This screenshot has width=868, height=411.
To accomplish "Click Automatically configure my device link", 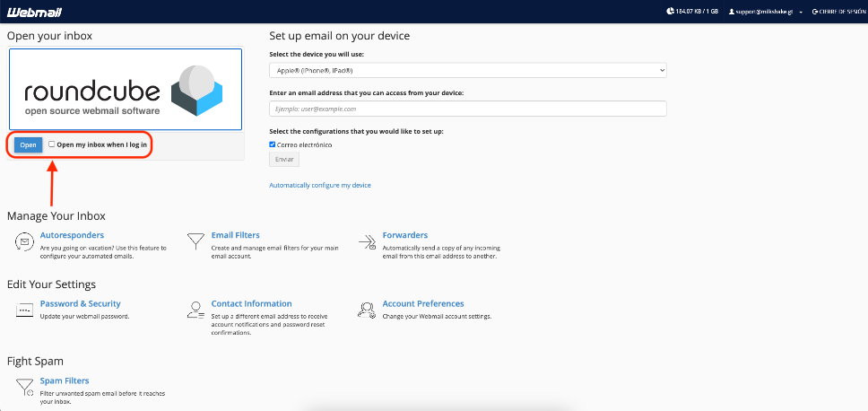I will tap(320, 185).
